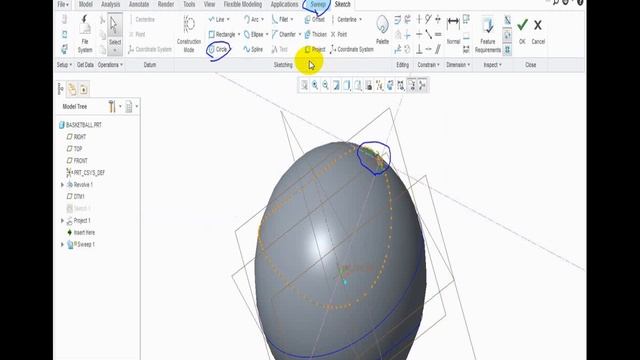Select the RIGHT datum plane
The height and width of the screenshot is (360, 640).
point(76,137)
